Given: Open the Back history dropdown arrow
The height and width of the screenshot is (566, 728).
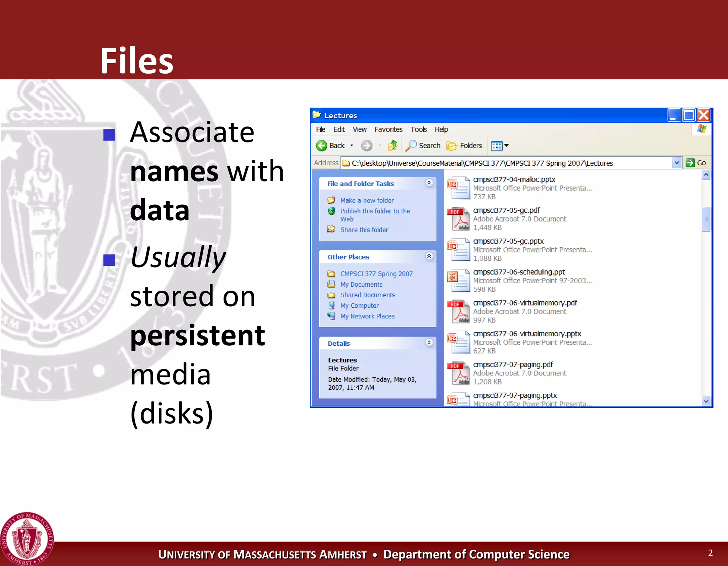Looking at the screenshot, I should 352,145.
